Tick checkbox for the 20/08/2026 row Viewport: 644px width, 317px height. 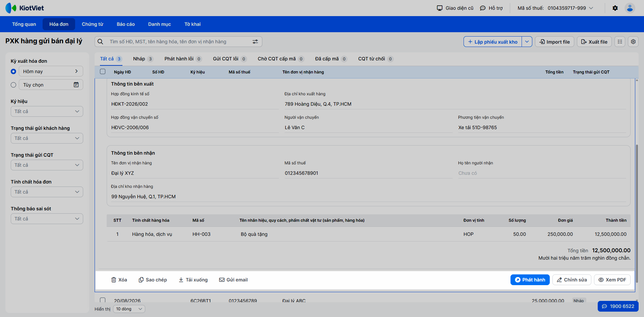[x=103, y=300]
